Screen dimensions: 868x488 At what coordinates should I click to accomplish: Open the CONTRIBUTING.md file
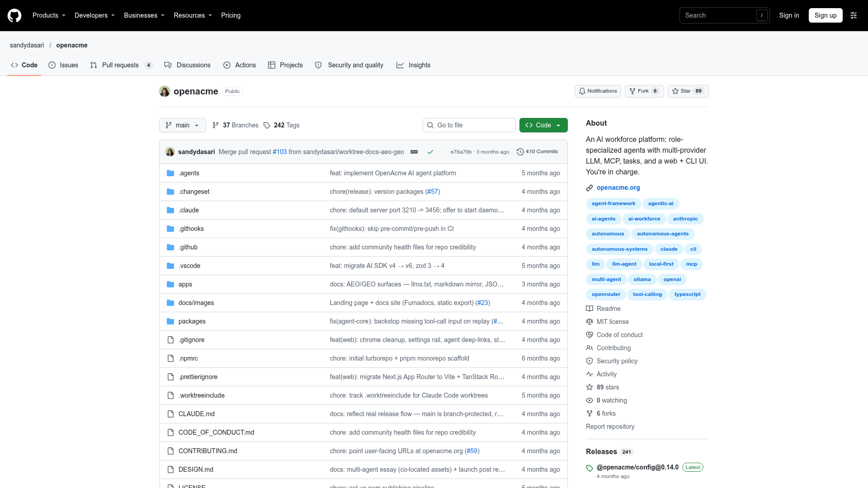click(x=208, y=451)
